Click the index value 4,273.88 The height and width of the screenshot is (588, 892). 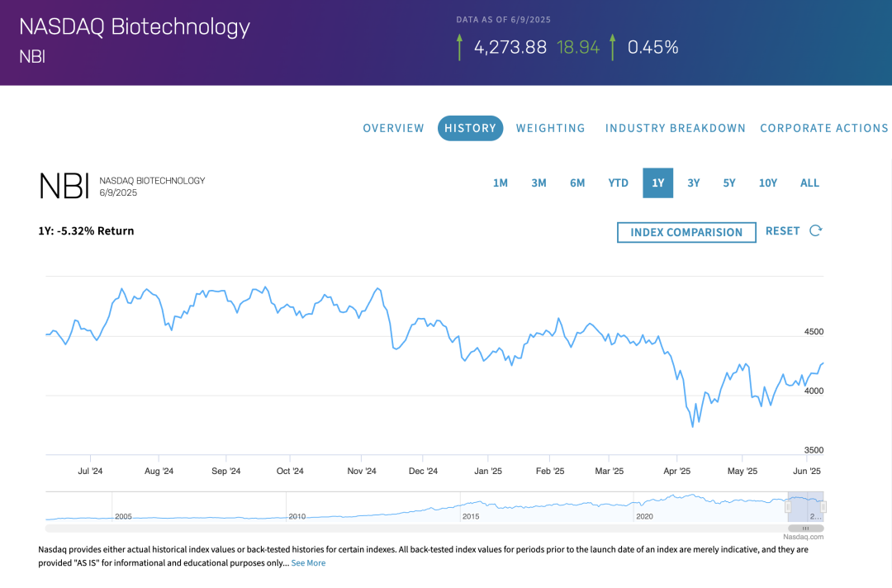click(510, 47)
